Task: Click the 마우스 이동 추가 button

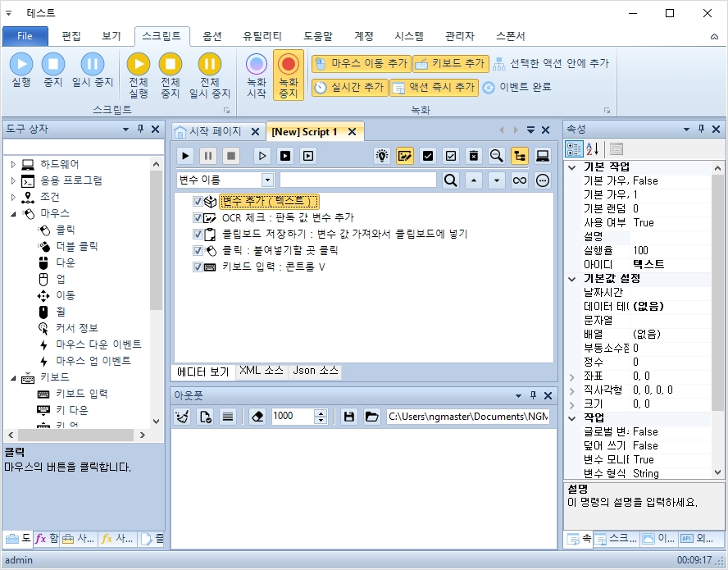Action: coord(362,64)
